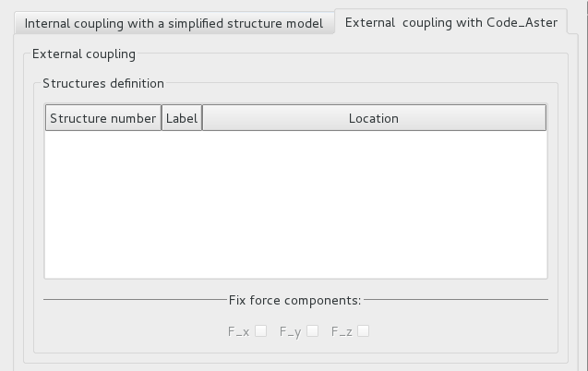Click the F_z text label
The height and width of the screenshot is (371, 588).
[x=342, y=331]
